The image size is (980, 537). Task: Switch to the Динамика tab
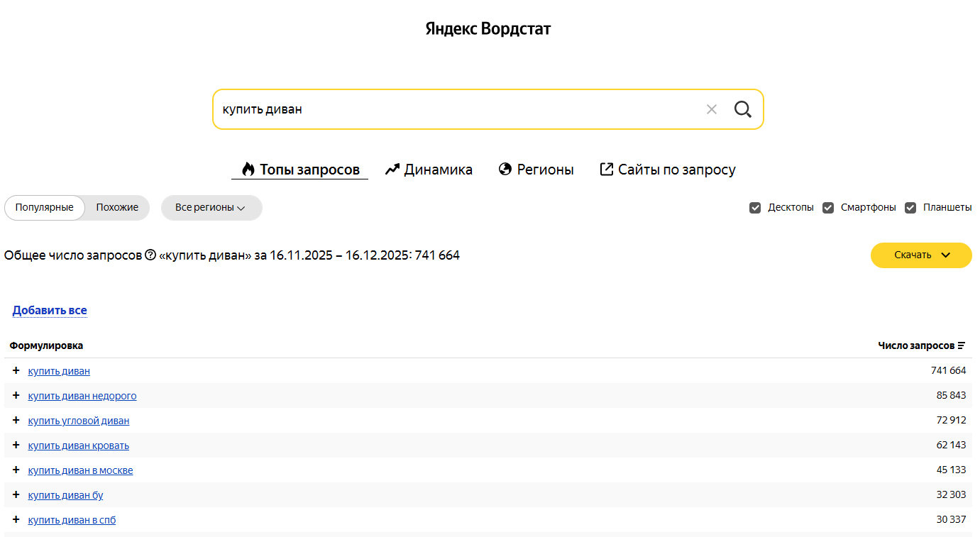pos(429,170)
